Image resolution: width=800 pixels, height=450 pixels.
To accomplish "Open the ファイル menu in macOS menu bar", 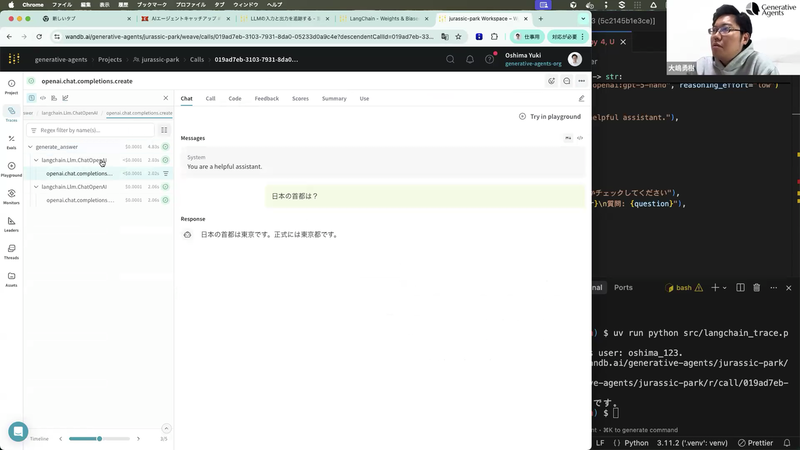I will [62, 5].
